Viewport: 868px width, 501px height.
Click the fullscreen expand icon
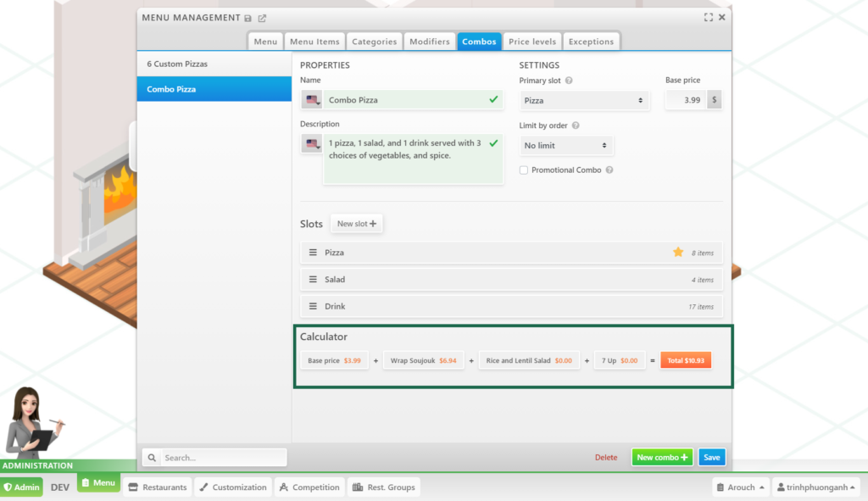click(x=709, y=17)
